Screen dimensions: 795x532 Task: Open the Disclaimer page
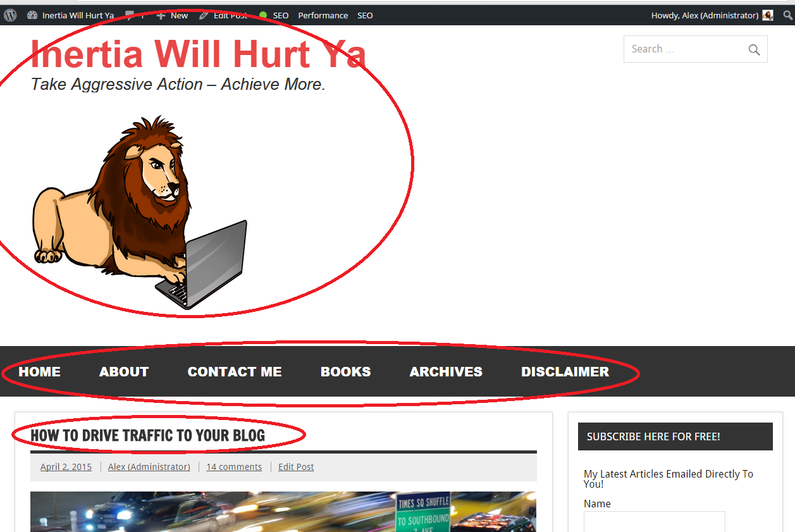click(565, 372)
